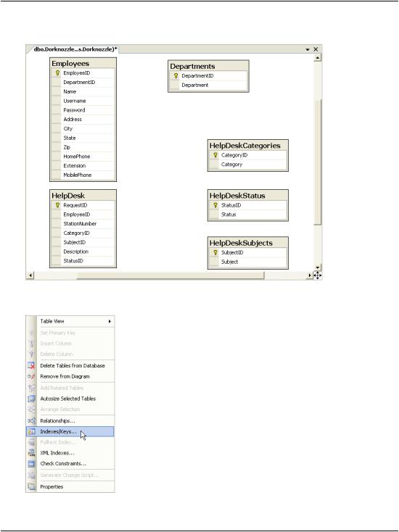This screenshot has height=532, width=399.
Task: Select the HelpDeskStatus table header
Action: (248, 196)
